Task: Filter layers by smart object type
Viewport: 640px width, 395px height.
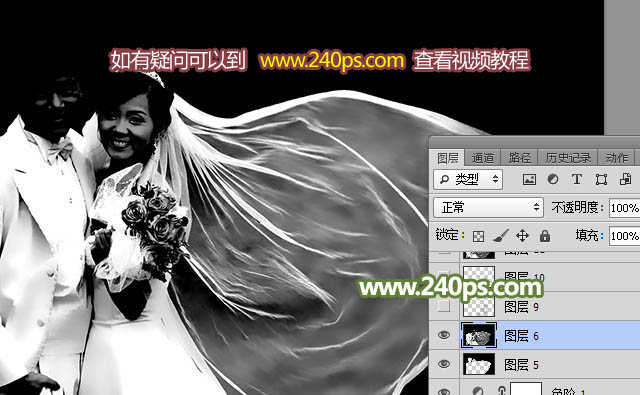Action: pos(625,179)
